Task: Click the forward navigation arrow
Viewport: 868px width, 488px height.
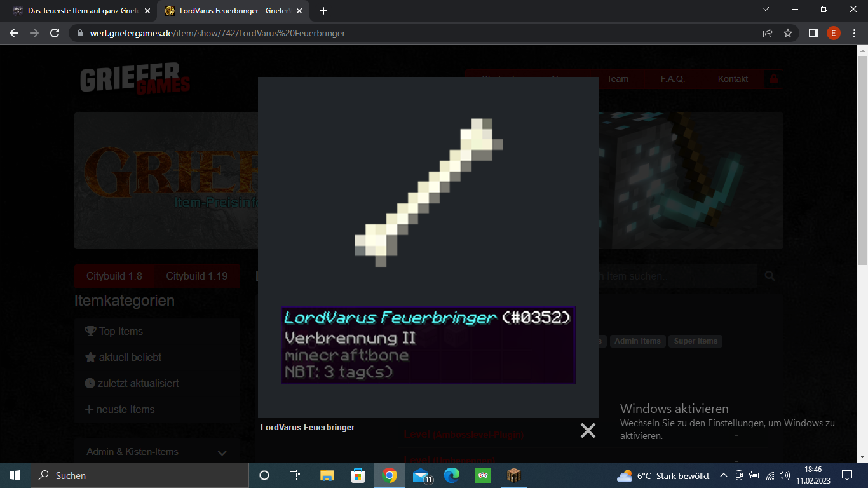Action: (34, 33)
